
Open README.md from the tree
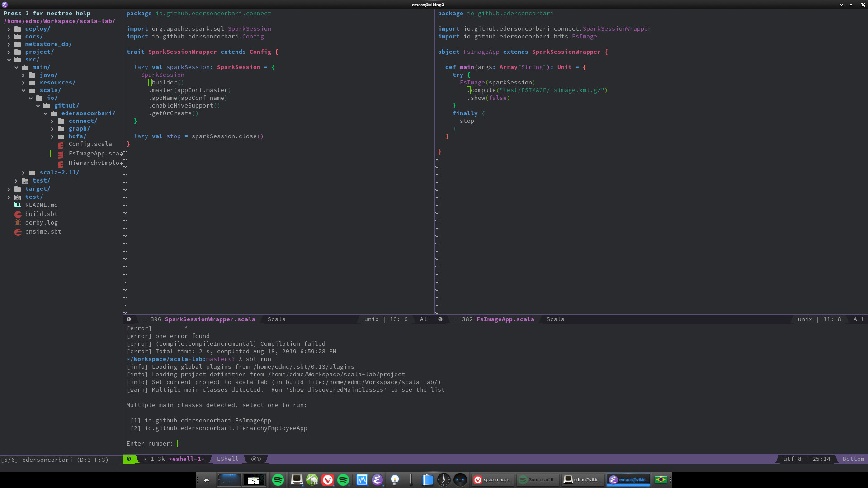(41, 205)
